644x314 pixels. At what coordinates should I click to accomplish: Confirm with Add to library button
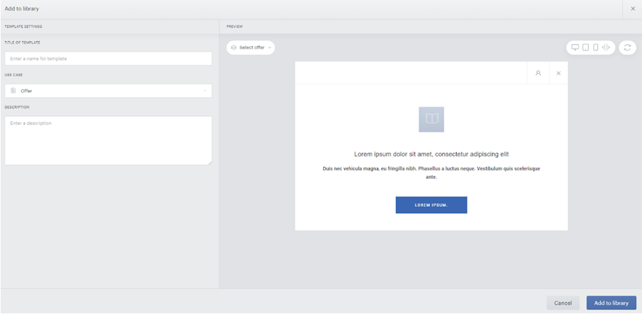tap(611, 303)
